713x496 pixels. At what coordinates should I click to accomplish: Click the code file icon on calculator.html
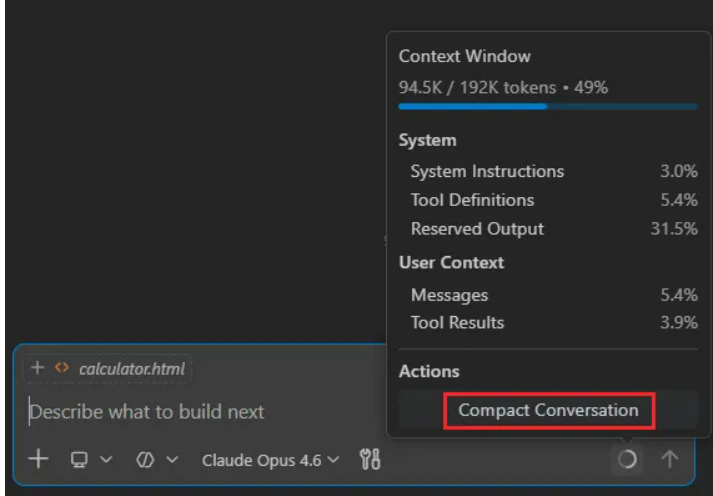pos(62,369)
